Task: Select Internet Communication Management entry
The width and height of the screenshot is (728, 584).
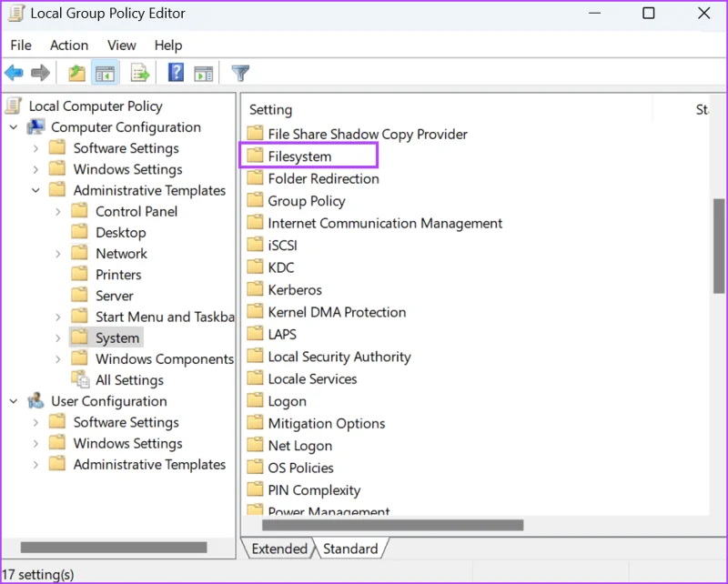Action: click(385, 223)
